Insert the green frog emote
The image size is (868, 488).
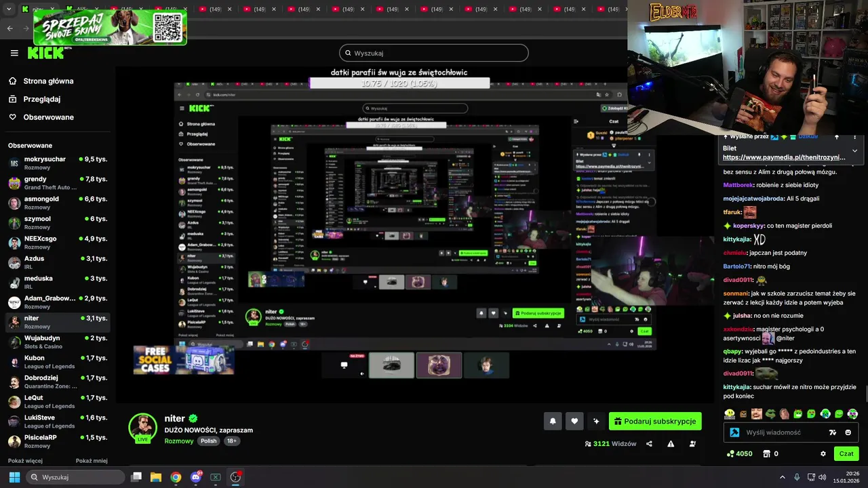tap(770, 413)
